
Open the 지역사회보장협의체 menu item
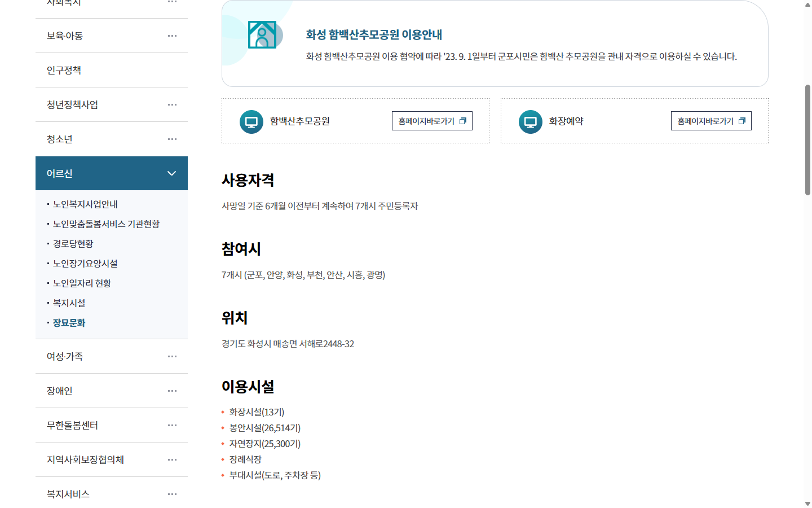tap(112, 459)
